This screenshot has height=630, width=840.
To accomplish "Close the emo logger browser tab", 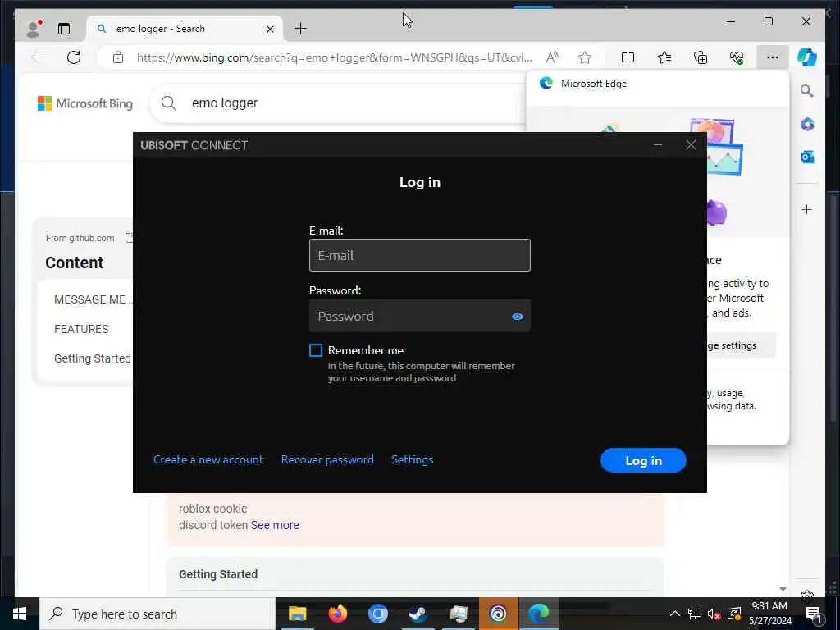I will coord(270,29).
